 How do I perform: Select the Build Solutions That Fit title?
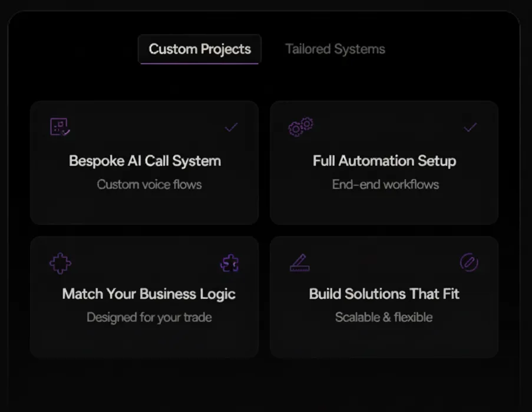(384, 294)
